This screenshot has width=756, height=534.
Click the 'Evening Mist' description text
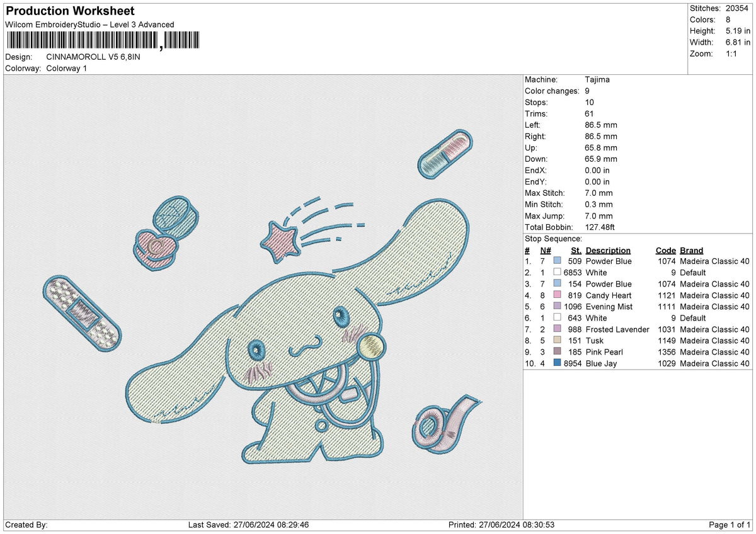609,307
